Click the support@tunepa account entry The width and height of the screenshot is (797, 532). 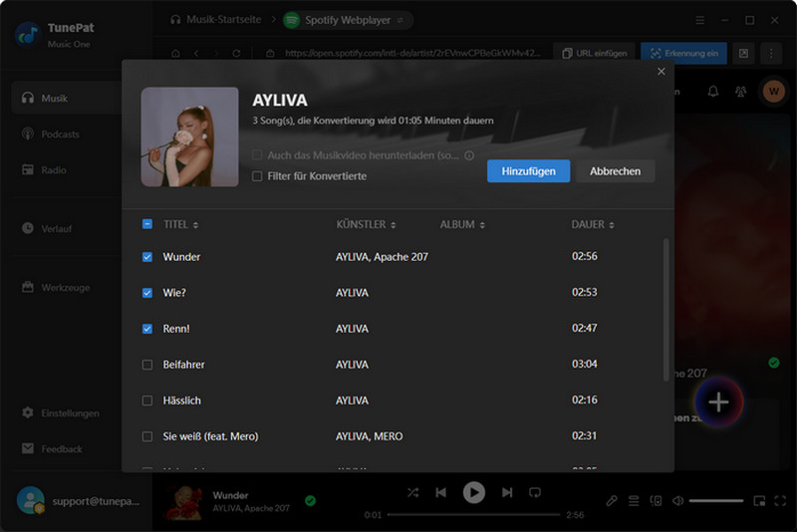click(x=78, y=501)
